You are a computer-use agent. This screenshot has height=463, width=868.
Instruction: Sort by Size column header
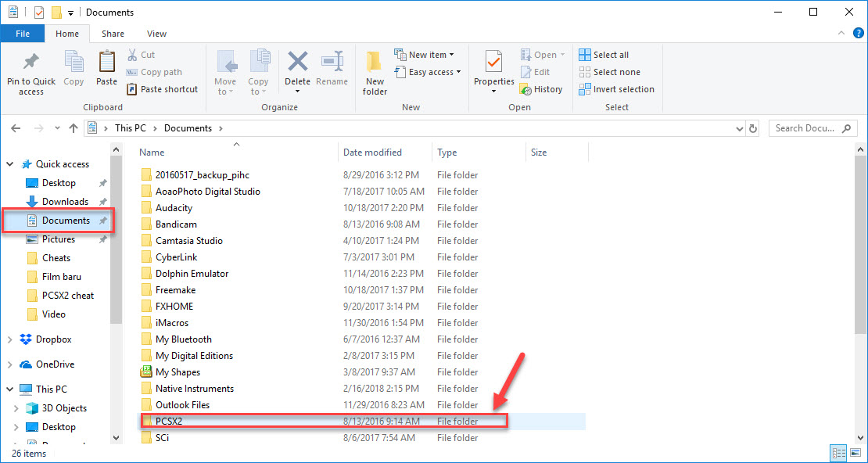[x=540, y=153]
